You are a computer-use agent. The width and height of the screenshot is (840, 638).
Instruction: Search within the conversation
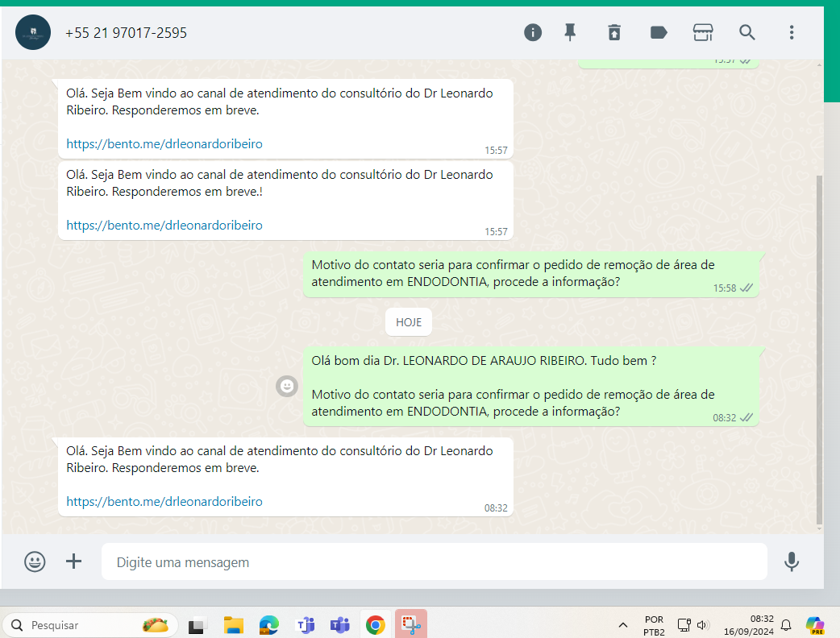pyautogui.click(x=746, y=33)
